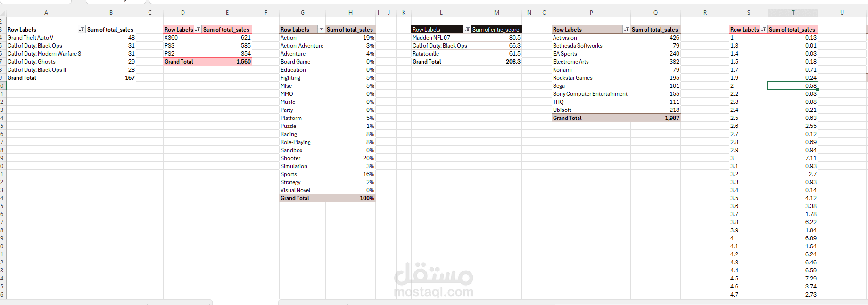868x305 pixels.
Task: Click the Board Game genre cell
Action: (303, 62)
